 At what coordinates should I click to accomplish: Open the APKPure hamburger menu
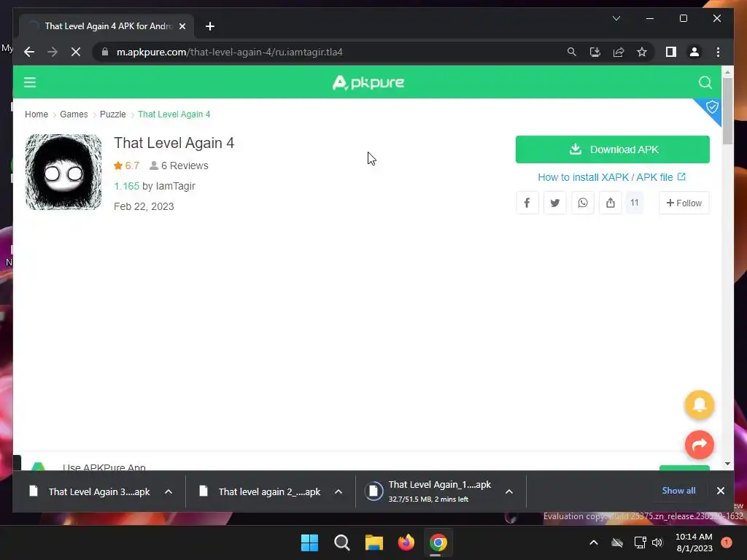tap(30, 82)
